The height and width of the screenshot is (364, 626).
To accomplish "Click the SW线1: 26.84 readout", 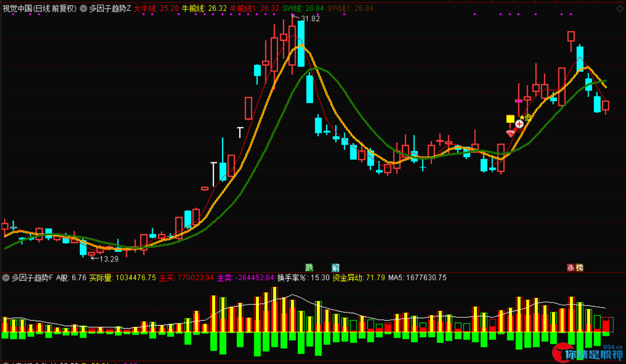I will (x=350, y=8).
